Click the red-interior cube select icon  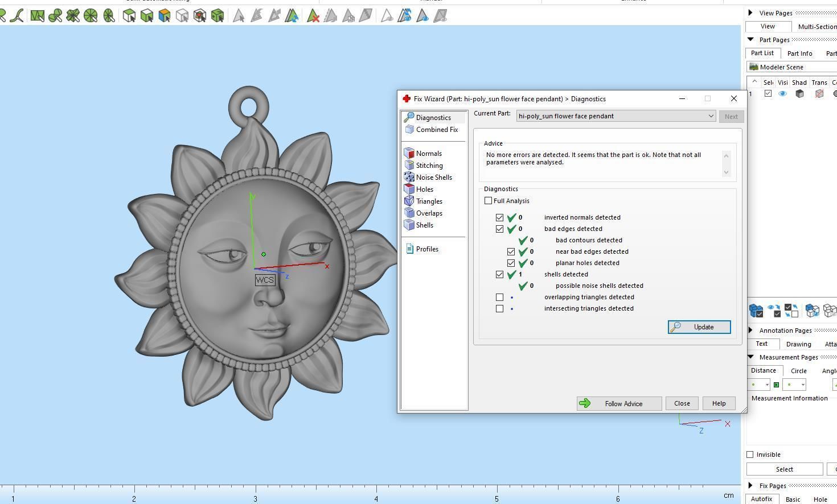(x=200, y=16)
